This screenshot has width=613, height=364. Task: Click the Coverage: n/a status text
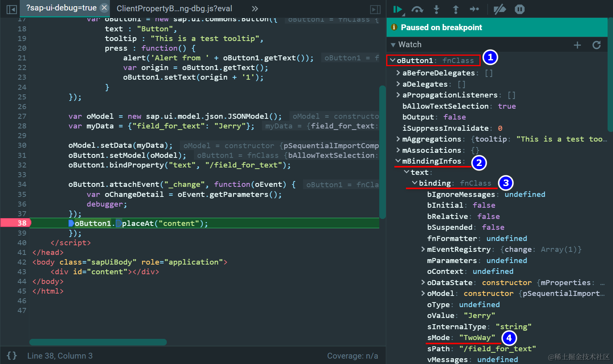[353, 356]
